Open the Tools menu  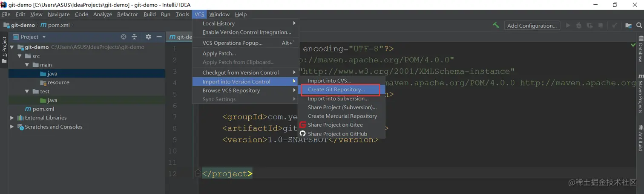coord(182,14)
